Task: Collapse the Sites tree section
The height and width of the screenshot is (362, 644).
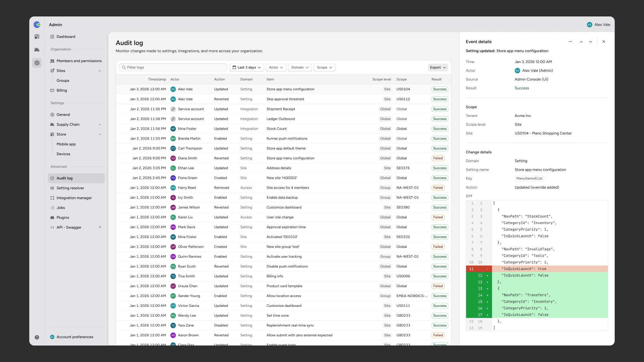Action: (100, 71)
